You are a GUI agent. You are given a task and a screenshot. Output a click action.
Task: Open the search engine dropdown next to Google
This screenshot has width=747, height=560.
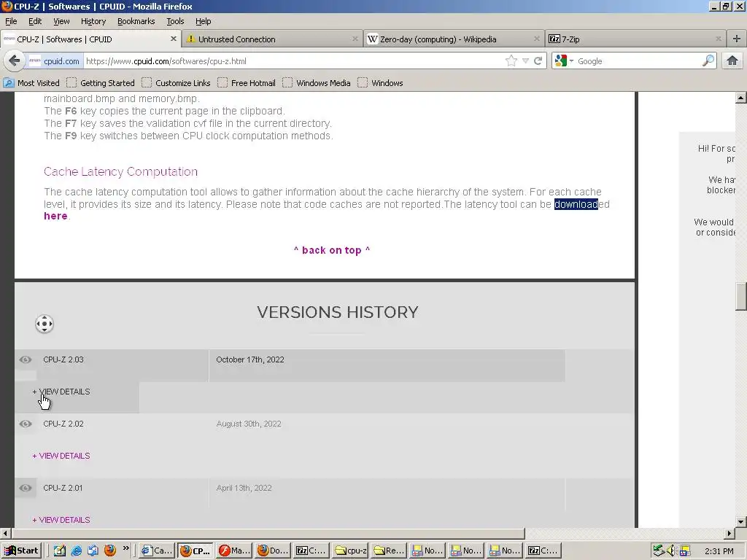(x=571, y=61)
